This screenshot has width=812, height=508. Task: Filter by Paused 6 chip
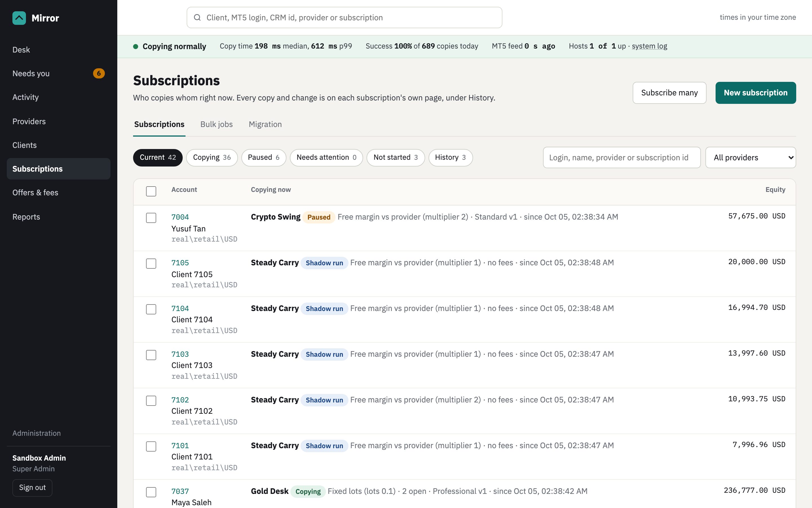pos(263,157)
